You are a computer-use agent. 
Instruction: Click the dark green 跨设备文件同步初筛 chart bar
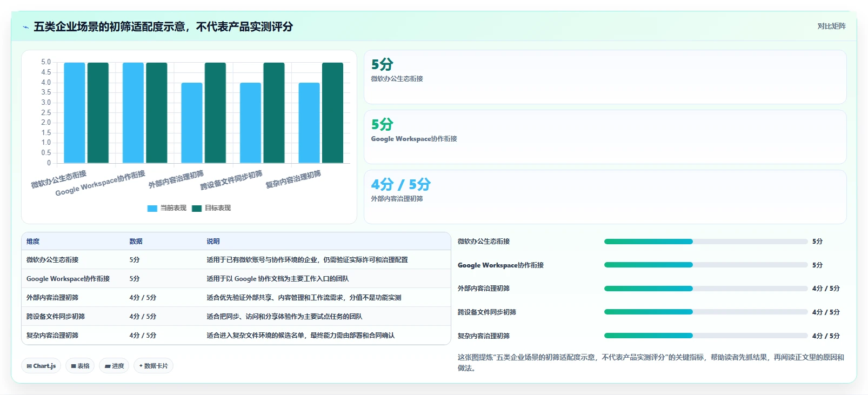click(274, 112)
